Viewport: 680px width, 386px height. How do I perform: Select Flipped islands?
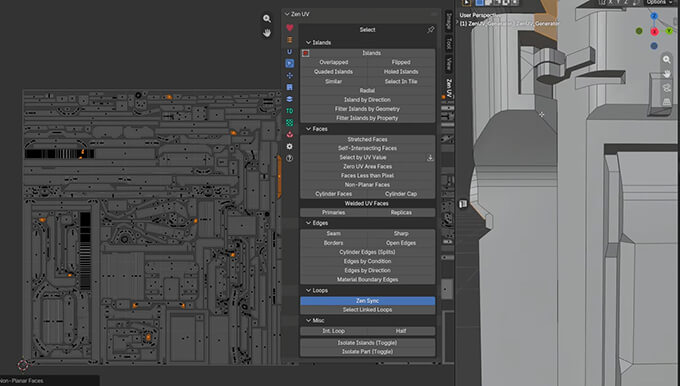point(401,62)
